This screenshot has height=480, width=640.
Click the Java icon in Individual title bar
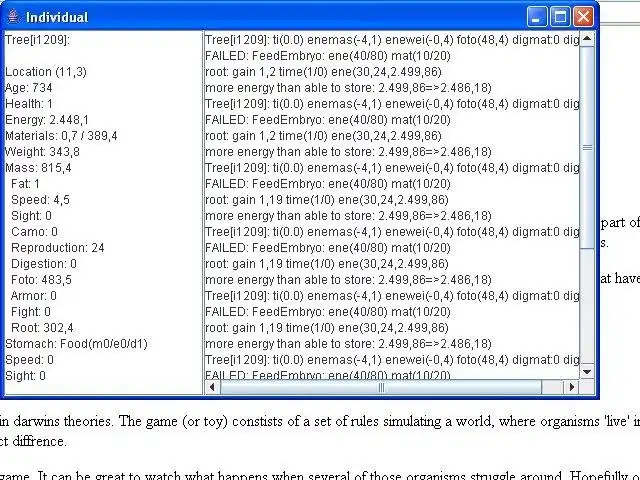coord(13,17)
